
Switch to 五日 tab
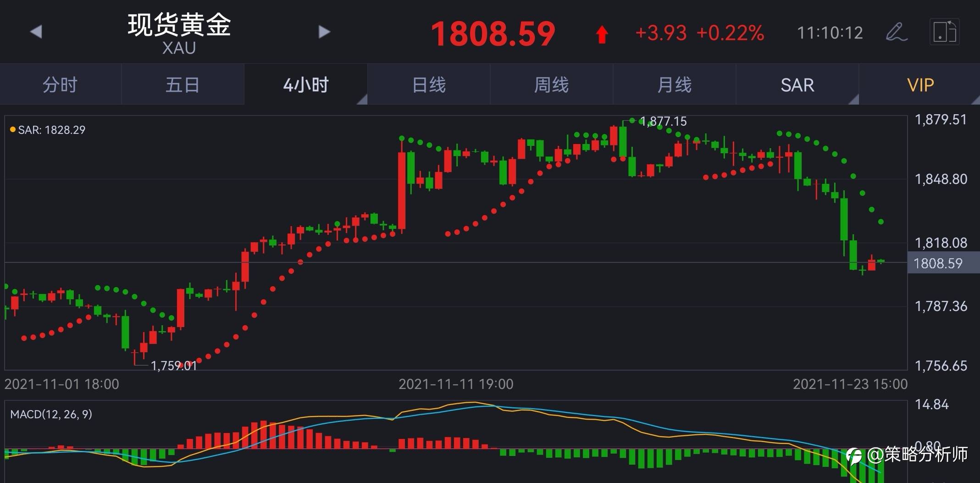[183, 85]
